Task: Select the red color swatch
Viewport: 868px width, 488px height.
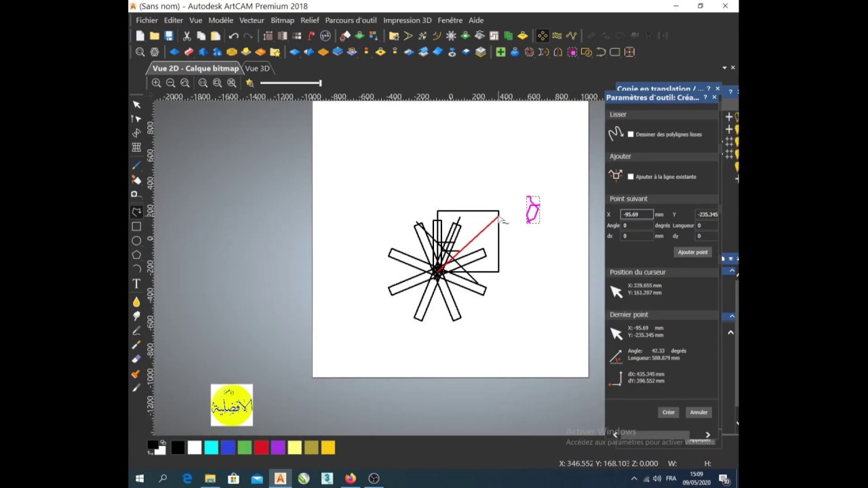Action: point(261,447)
